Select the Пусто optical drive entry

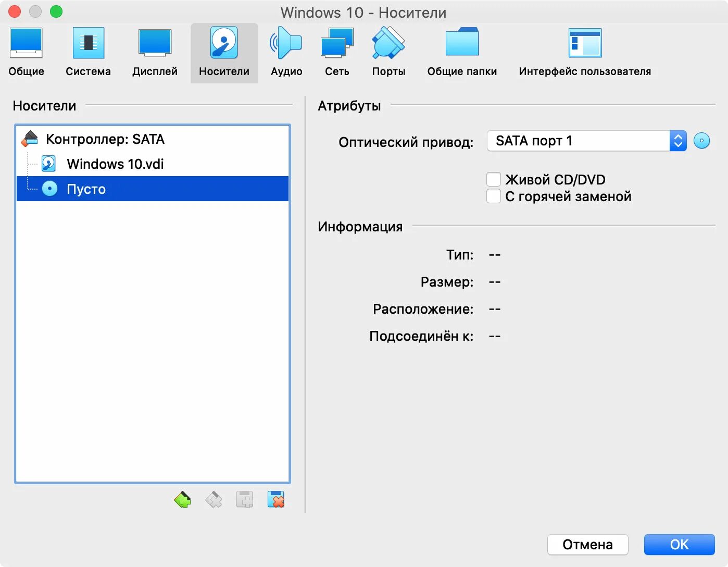coord(86,189)
